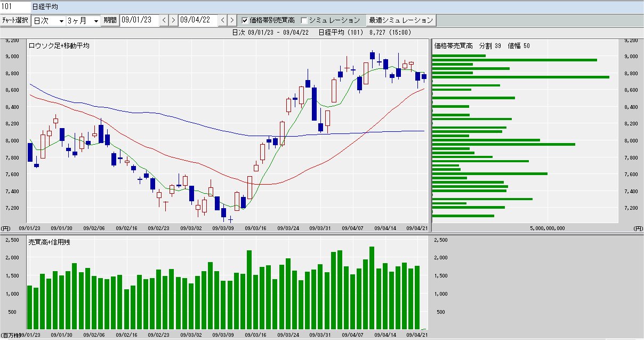The width and height of the screenshot is (644, 340).
Task: Step end date 09/04/22 backward with left arrow
Action: click(223, 20)
